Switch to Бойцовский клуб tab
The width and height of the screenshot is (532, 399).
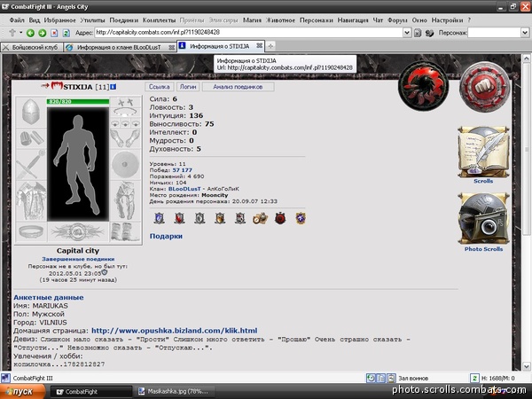click(32, 47)
